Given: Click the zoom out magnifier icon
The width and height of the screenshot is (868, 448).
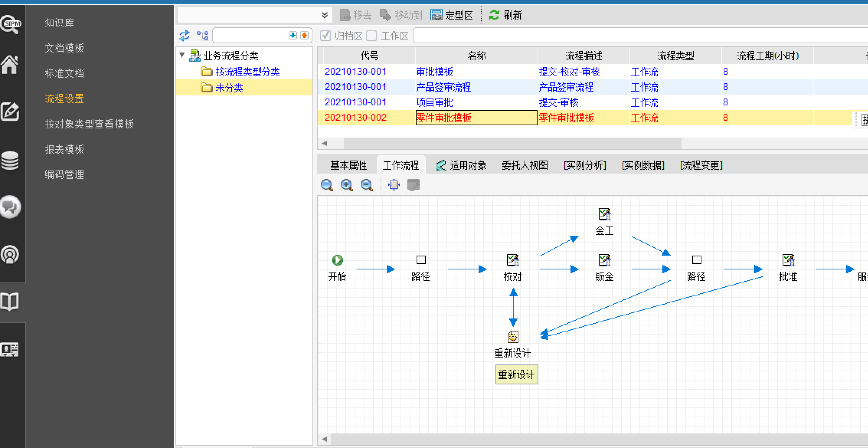Looking at the screenshot, I should pyautogui.click(x=367, y=185).
